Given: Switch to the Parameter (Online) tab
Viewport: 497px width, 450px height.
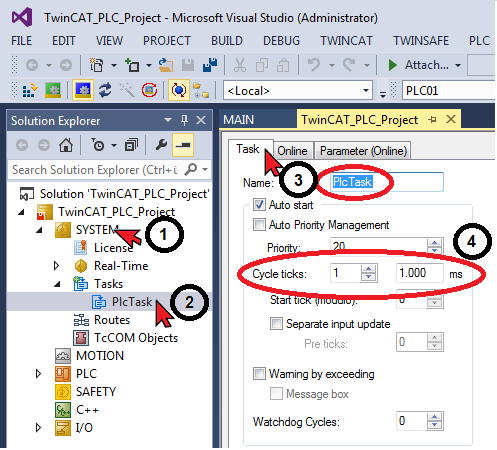Looking at the screenshot, I should point(363,151).
